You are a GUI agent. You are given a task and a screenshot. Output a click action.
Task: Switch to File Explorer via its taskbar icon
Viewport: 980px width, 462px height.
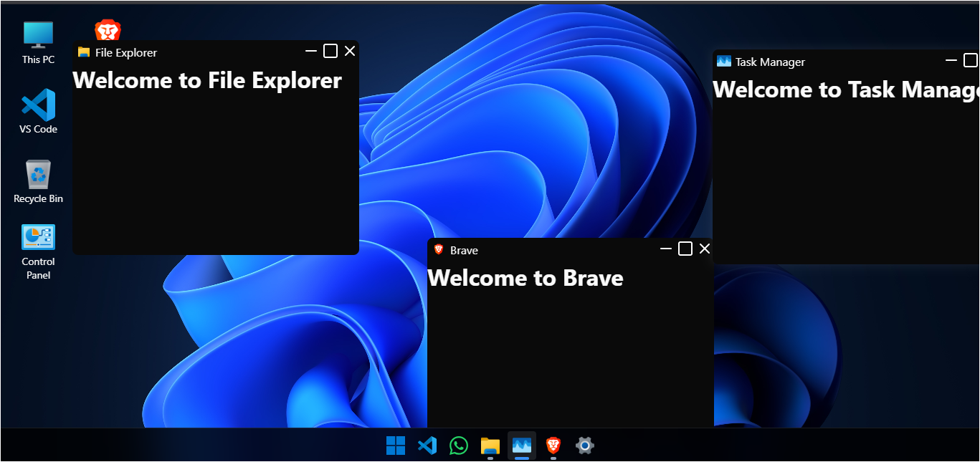[490, 446]
